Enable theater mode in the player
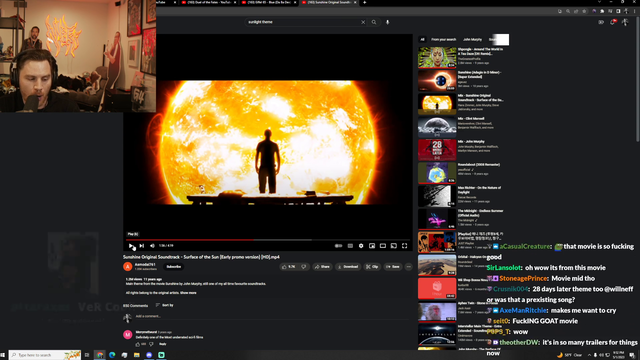This screenshot has height=360, width=640. 383,246
